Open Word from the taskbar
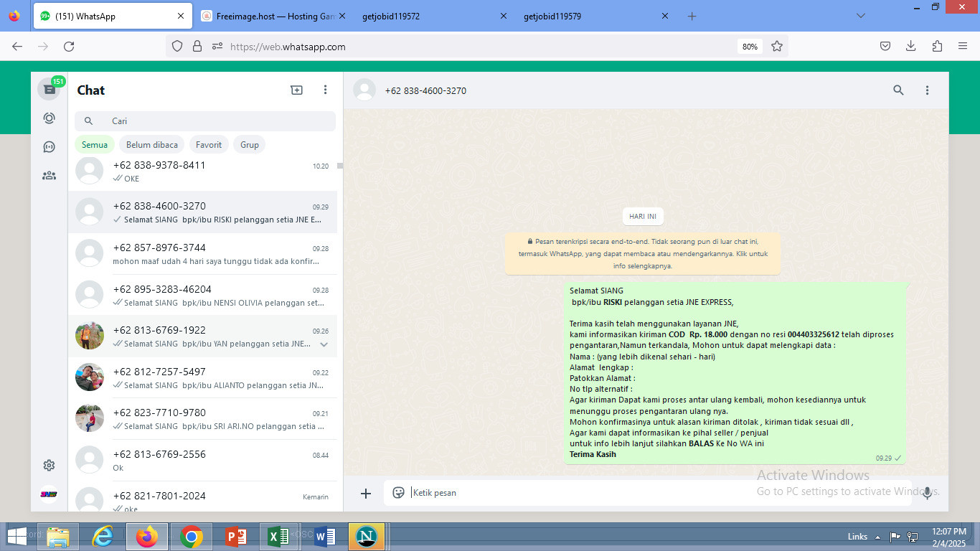Viewport: 980px width, 551px height. pyautogui.click(x=324, y=537)
